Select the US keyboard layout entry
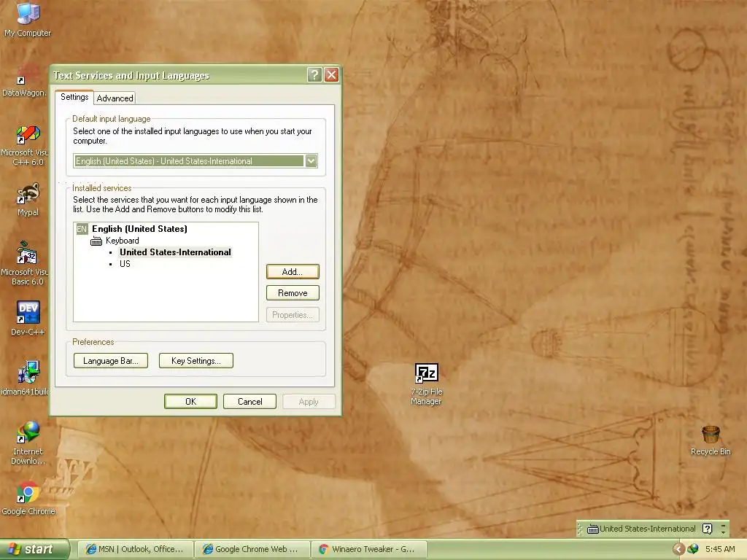The width and height of the screenshot is (747, 560). tap(125, 264)
